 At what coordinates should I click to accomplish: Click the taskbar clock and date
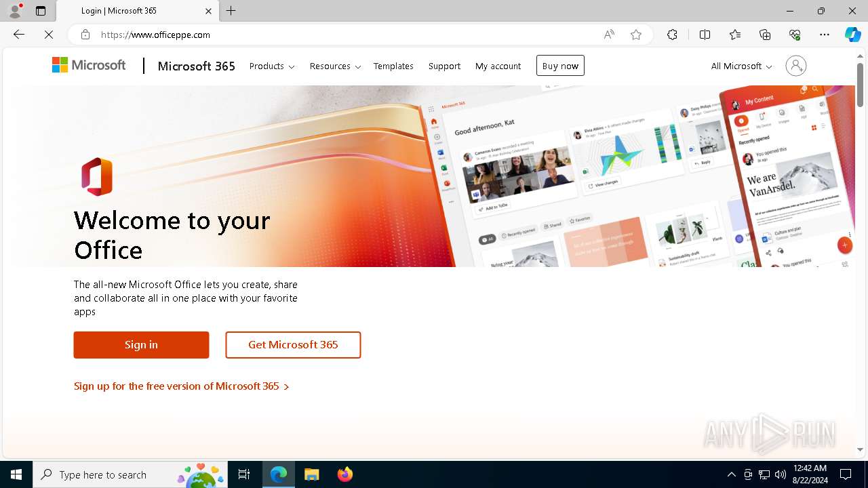(810, 474)
